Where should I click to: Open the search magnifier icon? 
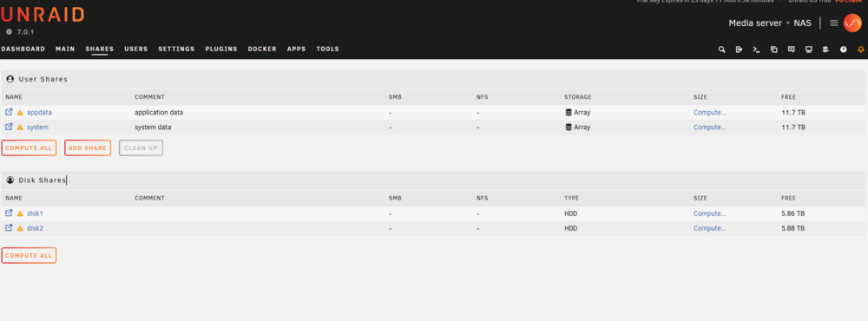point(722,49)
